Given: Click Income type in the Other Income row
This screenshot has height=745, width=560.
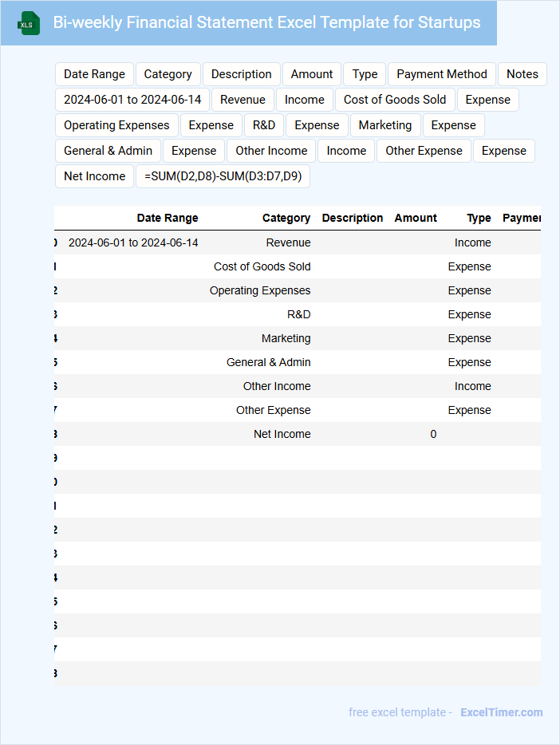Looking at the screenshot, I should click(472, 386).
